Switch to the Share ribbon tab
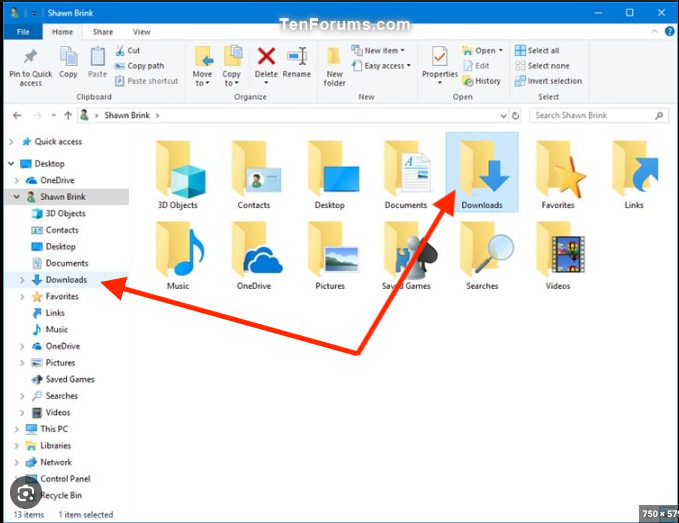The width and height of the screenshot is (679, 523). (103, 32)
